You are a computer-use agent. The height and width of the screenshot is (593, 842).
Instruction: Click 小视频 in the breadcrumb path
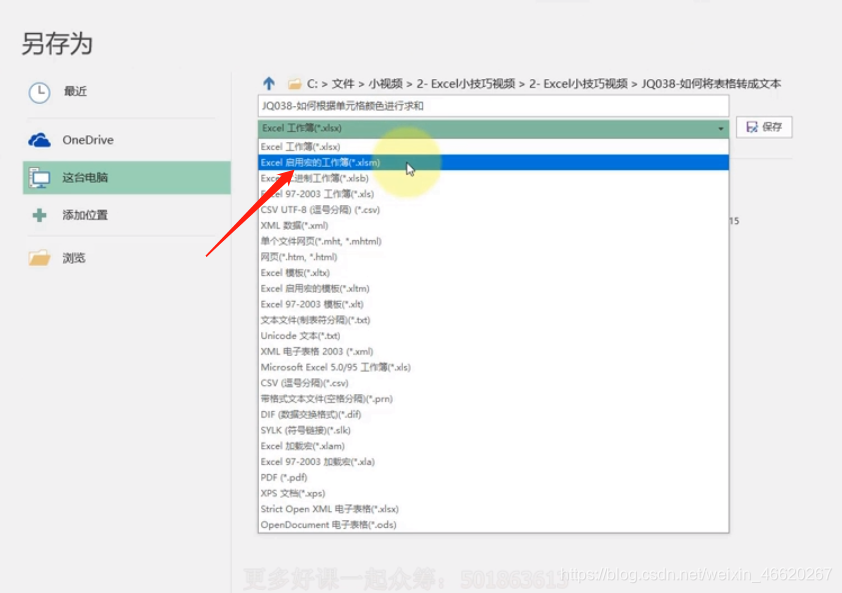tap(385, 84)
